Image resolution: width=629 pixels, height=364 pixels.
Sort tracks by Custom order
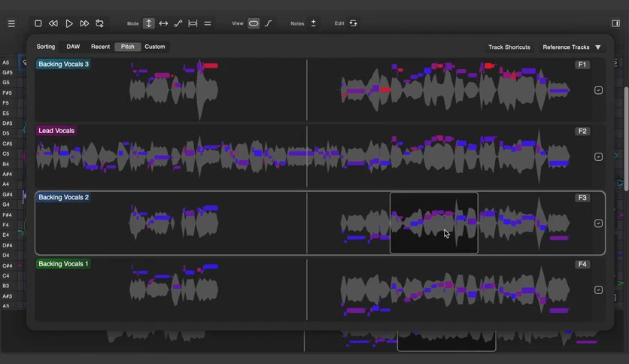(x=155, y=47)
